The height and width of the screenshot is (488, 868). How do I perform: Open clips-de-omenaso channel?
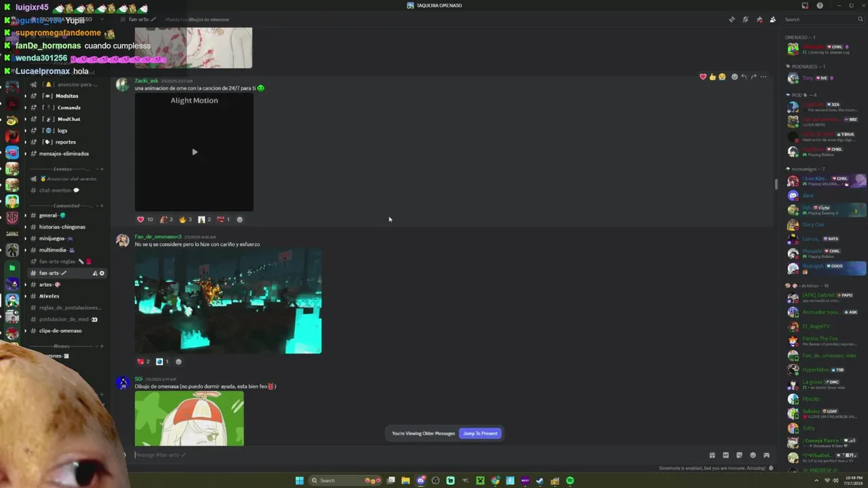coord(66,331)
